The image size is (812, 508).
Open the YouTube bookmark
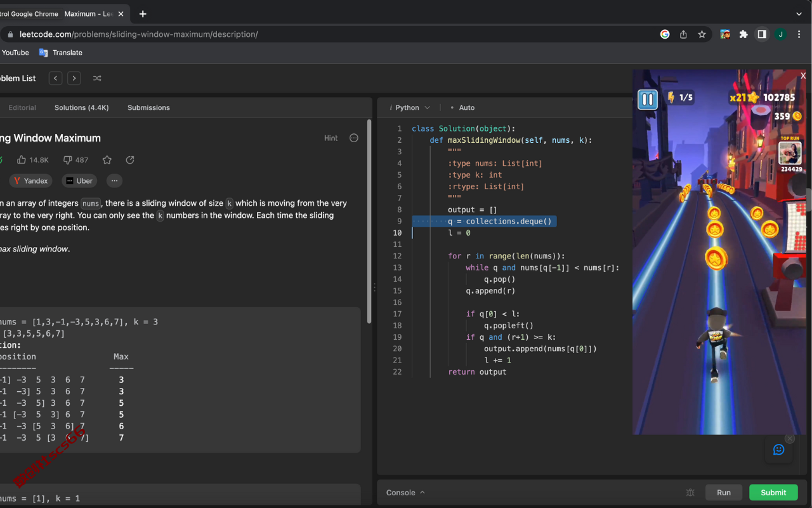[15, 53]
